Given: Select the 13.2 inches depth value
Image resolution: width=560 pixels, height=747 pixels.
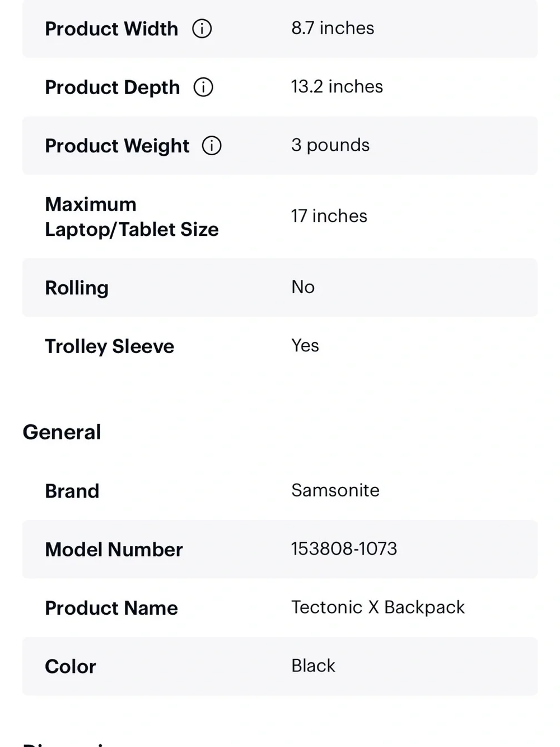Looking at the screenshot, I should (337, 86).
